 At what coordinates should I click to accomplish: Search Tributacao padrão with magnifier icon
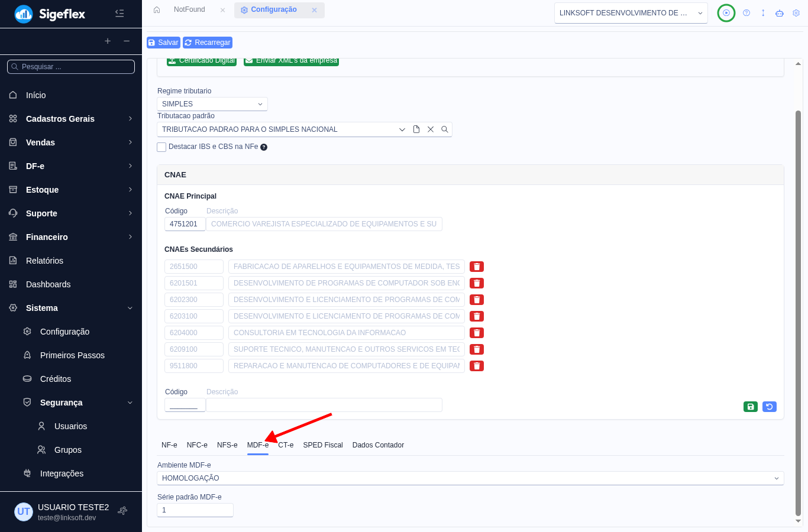(x=445, y=129)
